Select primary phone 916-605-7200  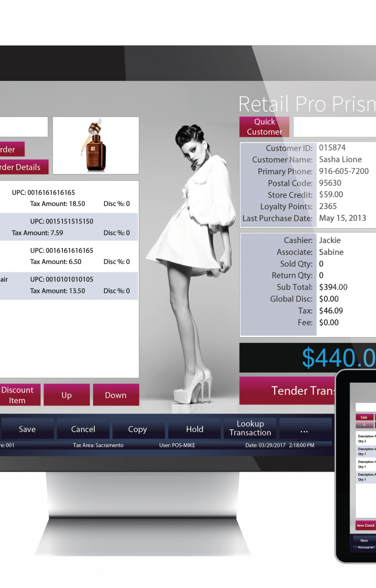344,171
